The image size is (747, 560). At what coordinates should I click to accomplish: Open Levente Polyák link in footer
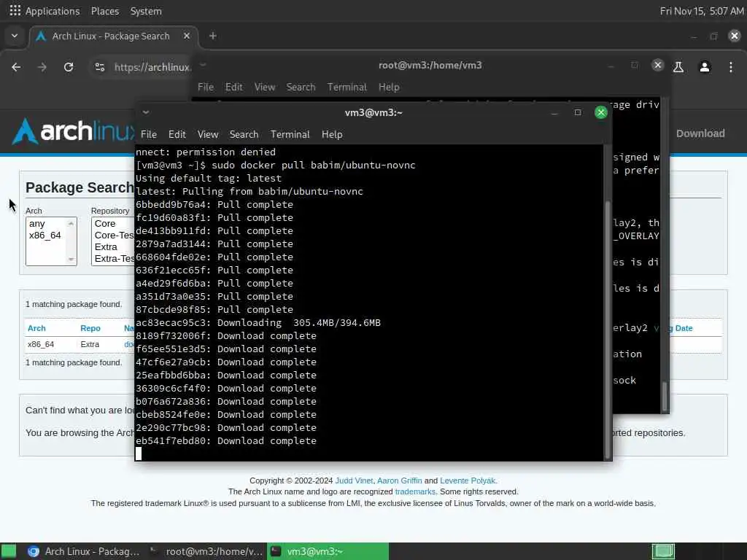468,481
